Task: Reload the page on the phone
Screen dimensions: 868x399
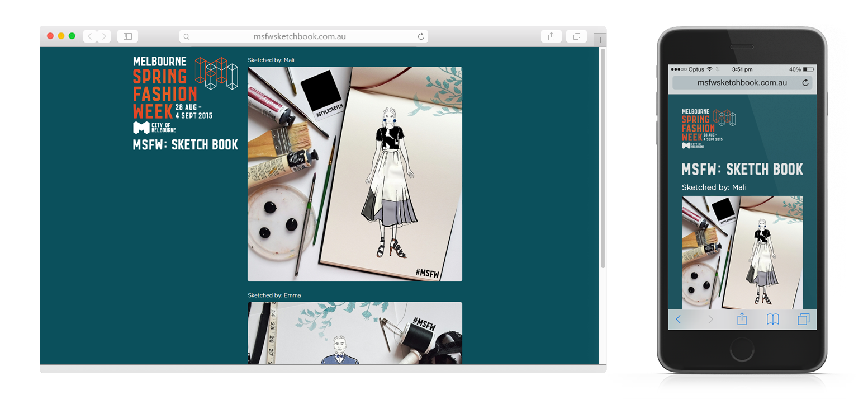Action: [x=805, y=83]
